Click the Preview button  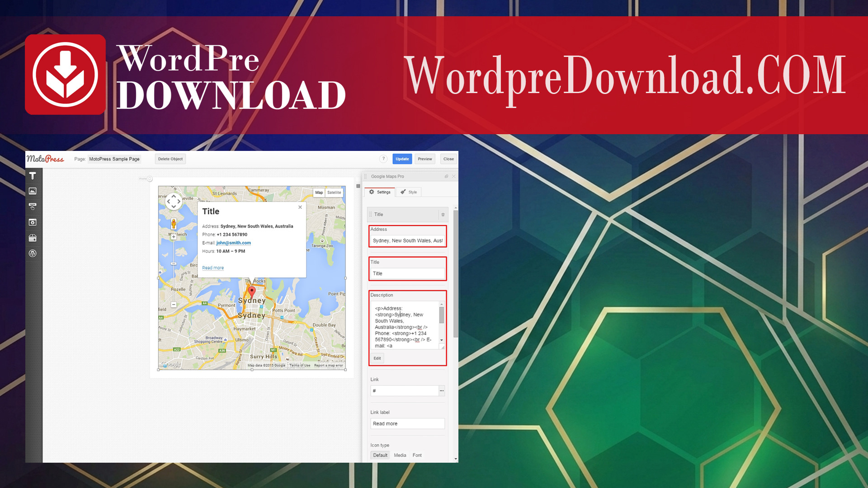425,159
